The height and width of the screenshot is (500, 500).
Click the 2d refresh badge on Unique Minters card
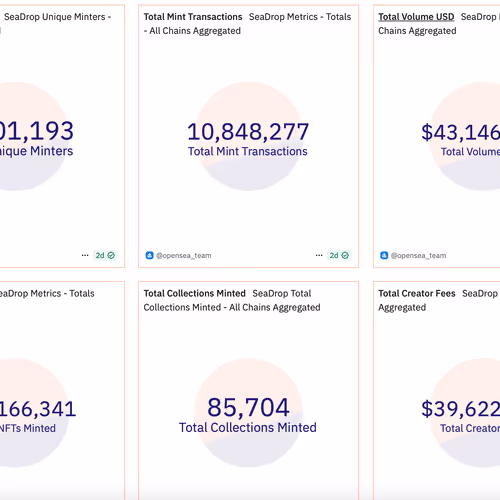(105, 255)
